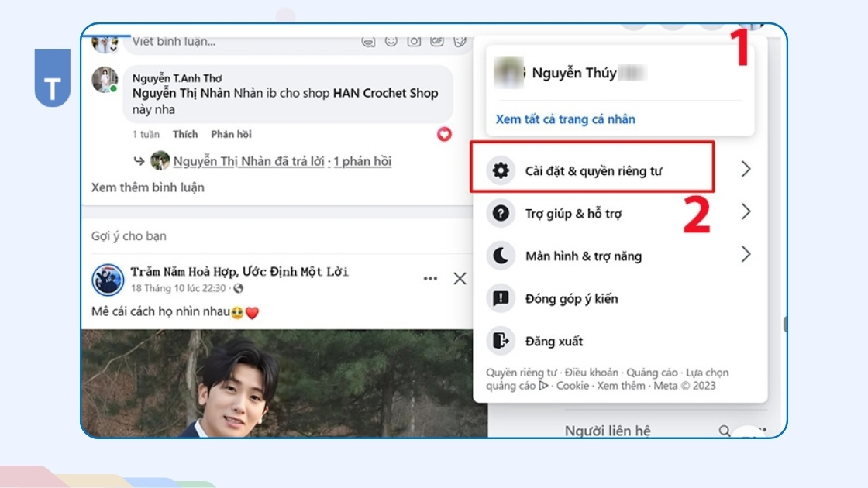Select Đóng góp ý kiến menu entry
The image size is (868, 488).
click(x=571, y=298)
